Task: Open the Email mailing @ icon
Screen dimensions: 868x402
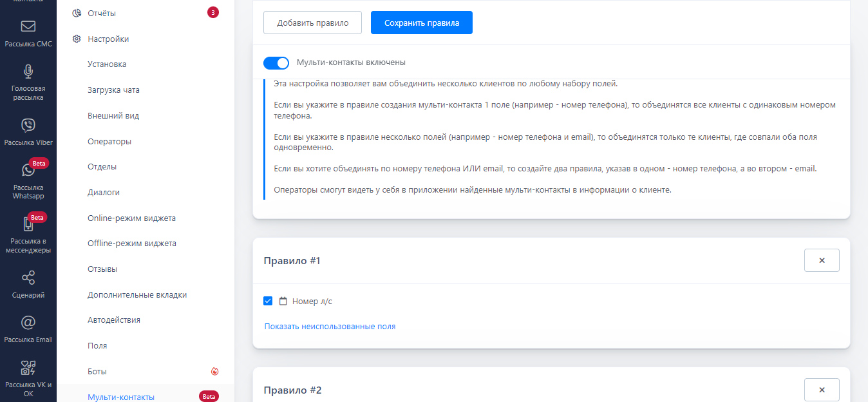Action: pyautogui.click(x=28, y=322)
